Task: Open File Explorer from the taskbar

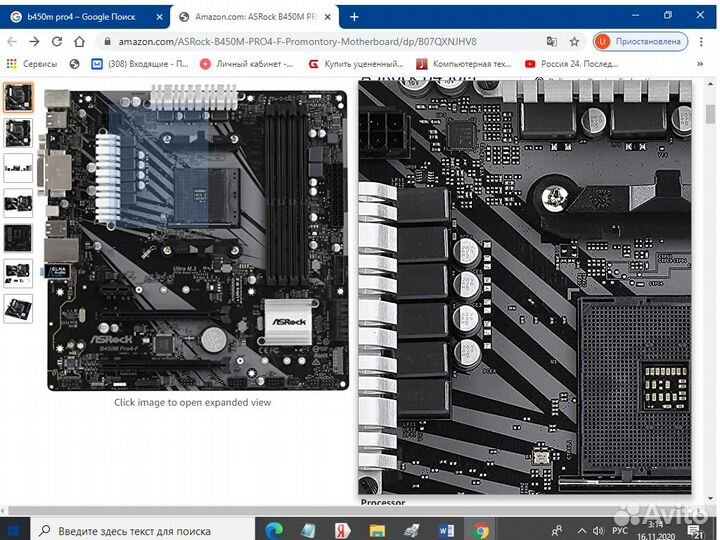Action: click(377, 530)
